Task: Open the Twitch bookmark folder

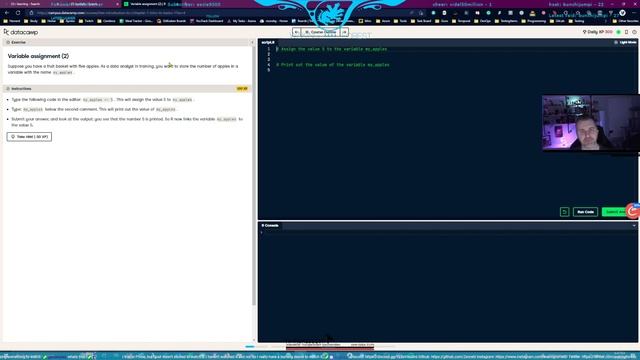Action: 86,21
